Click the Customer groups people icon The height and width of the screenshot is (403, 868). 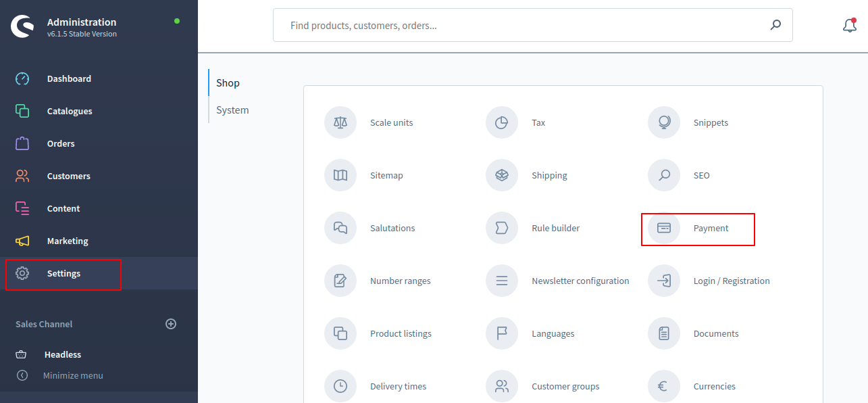[502, 387]
